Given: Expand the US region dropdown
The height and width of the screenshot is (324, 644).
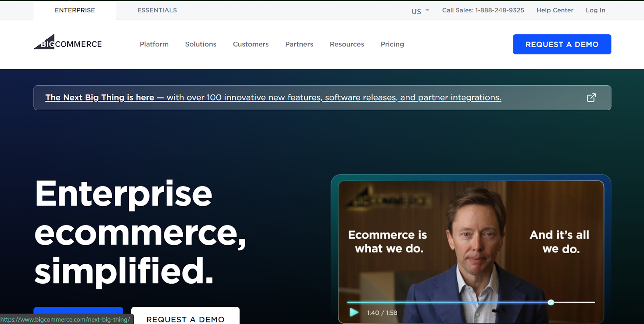Looking at the screenshot, I should point(420,11).
